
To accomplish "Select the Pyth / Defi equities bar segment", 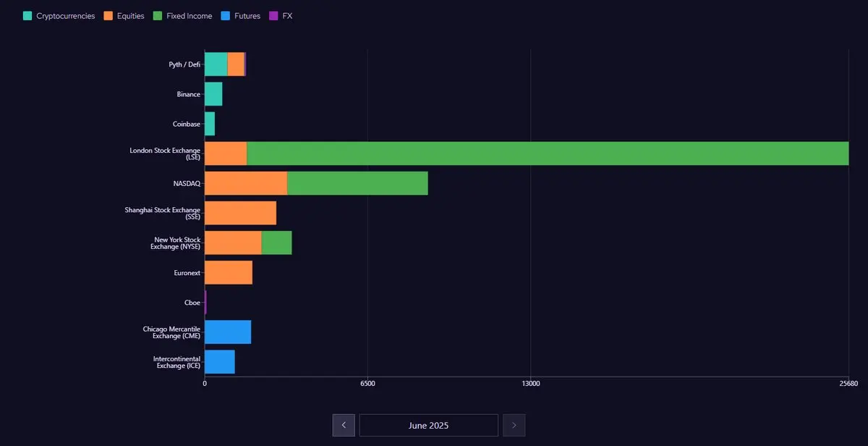I will coord(236,64).
